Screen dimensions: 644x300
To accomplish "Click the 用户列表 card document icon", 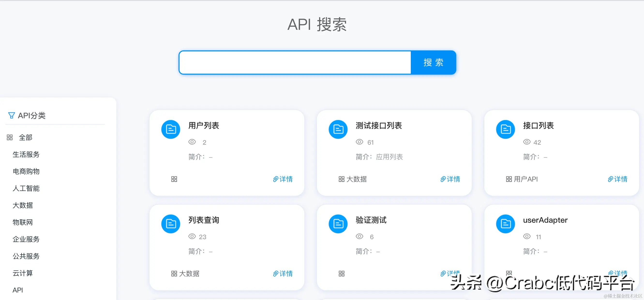I will 171,129.
